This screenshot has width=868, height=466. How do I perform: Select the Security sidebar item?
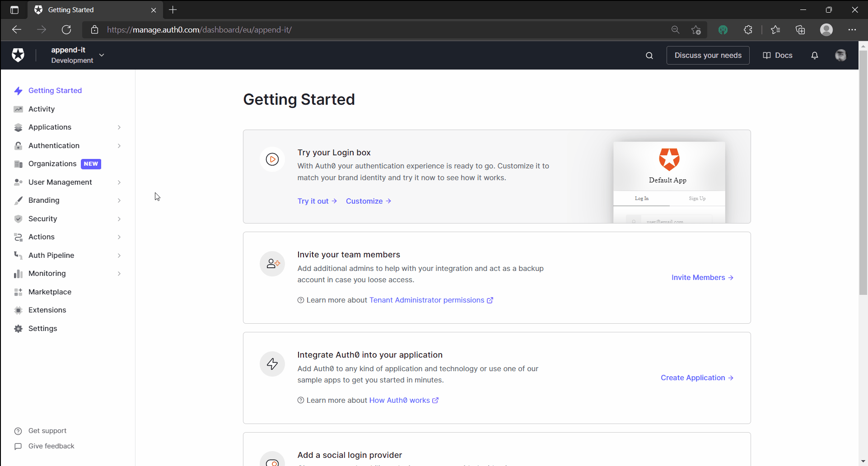pos(42,219)
